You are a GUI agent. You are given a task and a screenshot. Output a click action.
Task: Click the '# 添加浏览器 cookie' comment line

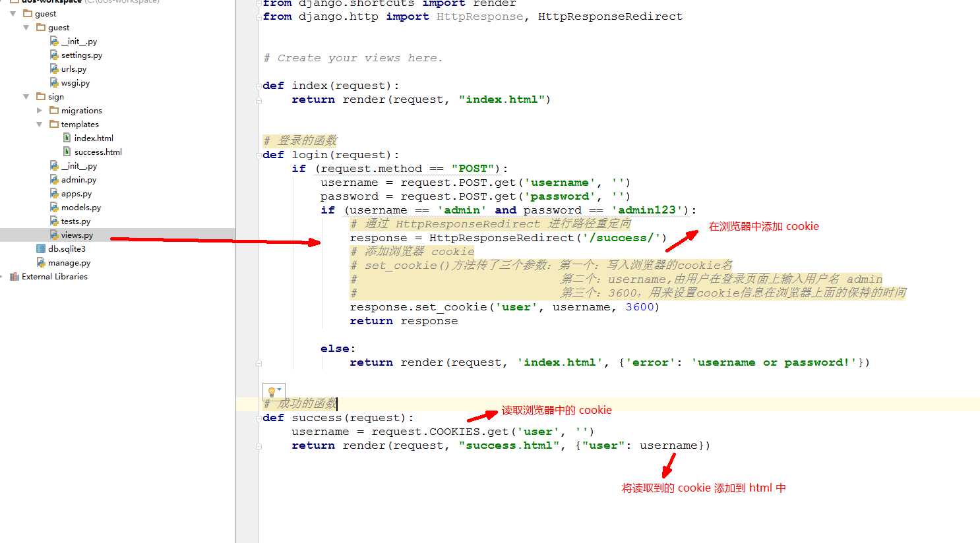click(412, 252)
